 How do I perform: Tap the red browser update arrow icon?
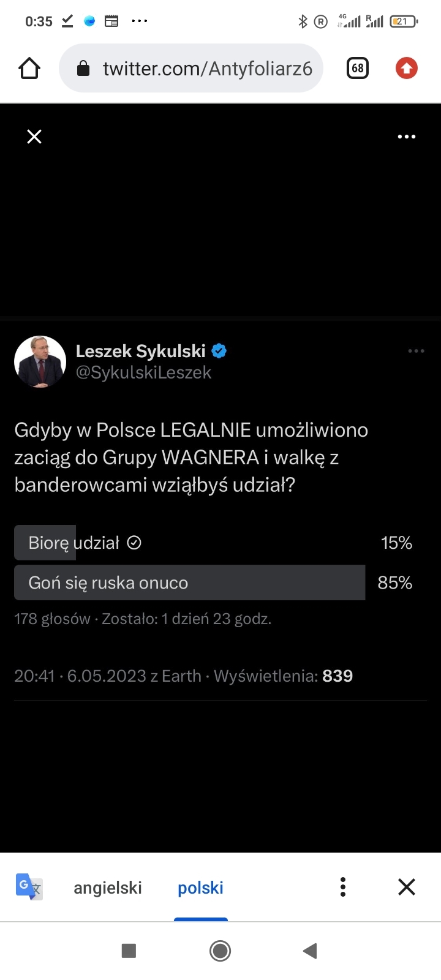point(406,68)
